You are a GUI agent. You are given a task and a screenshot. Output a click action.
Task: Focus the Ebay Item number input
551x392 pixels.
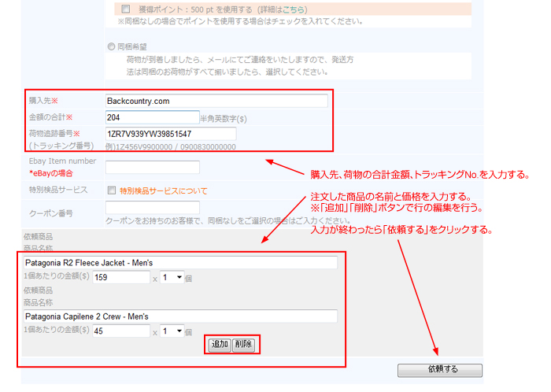[x=152, y=167]
